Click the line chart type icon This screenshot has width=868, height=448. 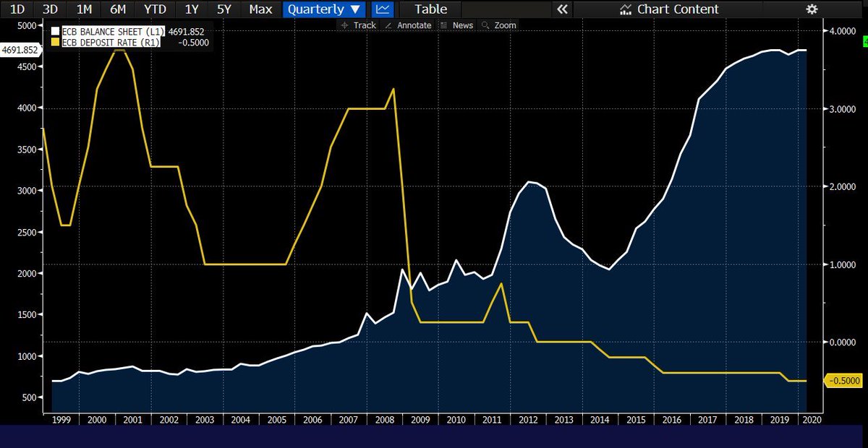click(x=383, y=9)
